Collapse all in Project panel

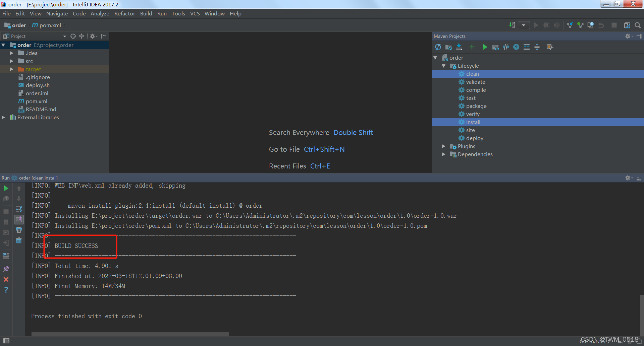tap(82, 36)
